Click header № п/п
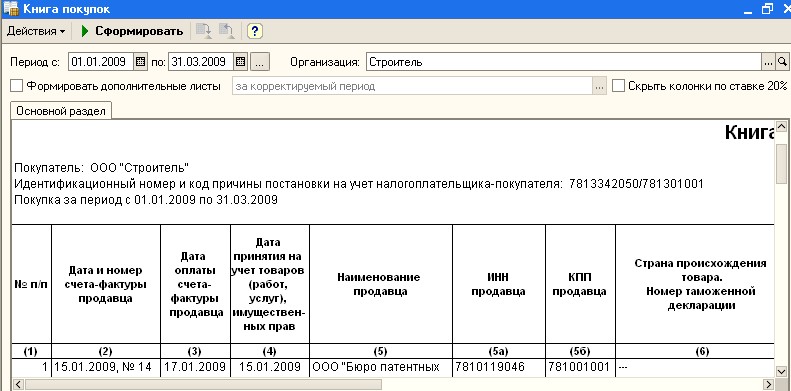The image size is (791, 391). coord(31,285)
